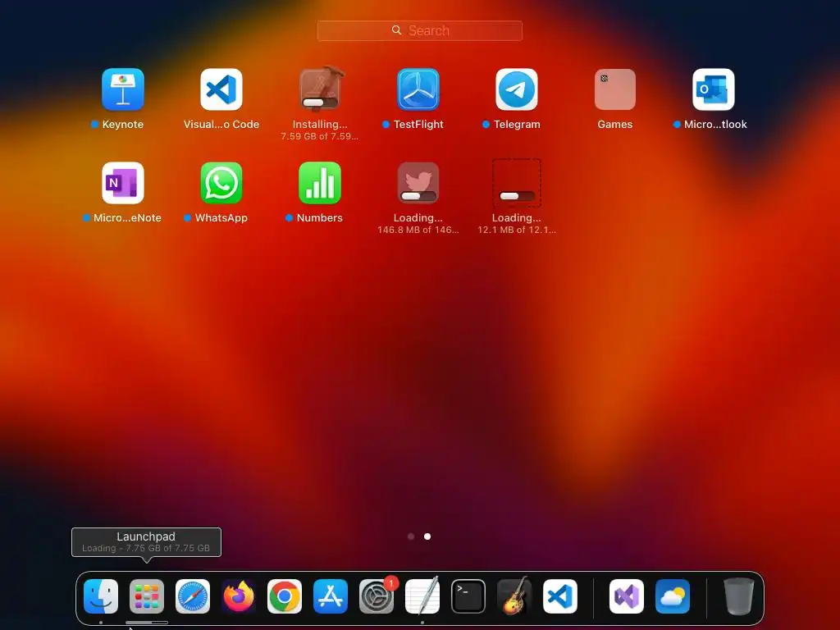This screenshot has height=630, width=840.
Task: Open Google Chrome in the Dock
Action: click(285, 596)
